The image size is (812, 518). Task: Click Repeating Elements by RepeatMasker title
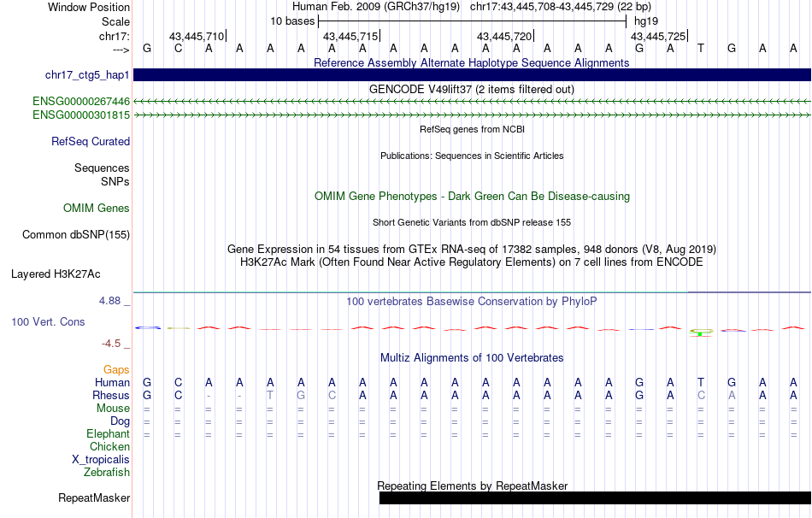click(x=473, y=486)
